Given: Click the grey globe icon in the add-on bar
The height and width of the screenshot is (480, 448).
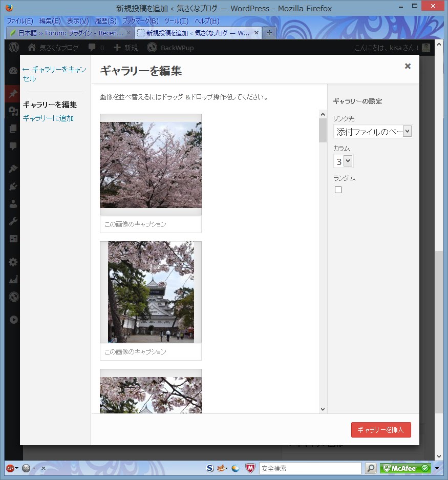Looking at the screenshot, I should pos(26,468).
